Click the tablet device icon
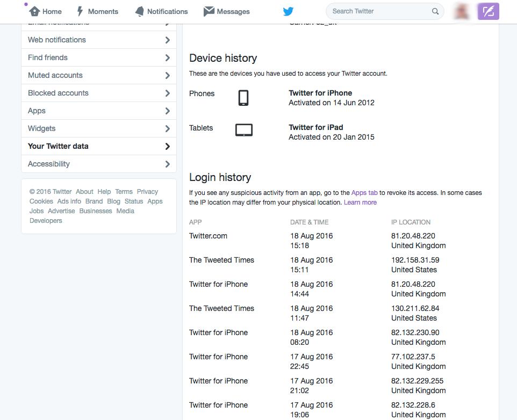The width and height of the screenshot is (517, 420). click(244, 130)
